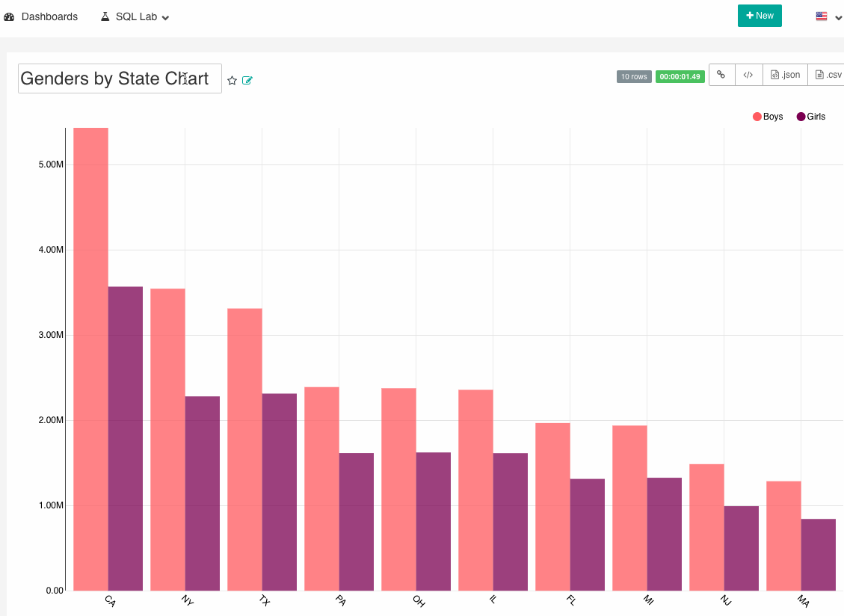Viewport: 844px width, 616px height.
Task: Click the New button
Action: point(760,16)
